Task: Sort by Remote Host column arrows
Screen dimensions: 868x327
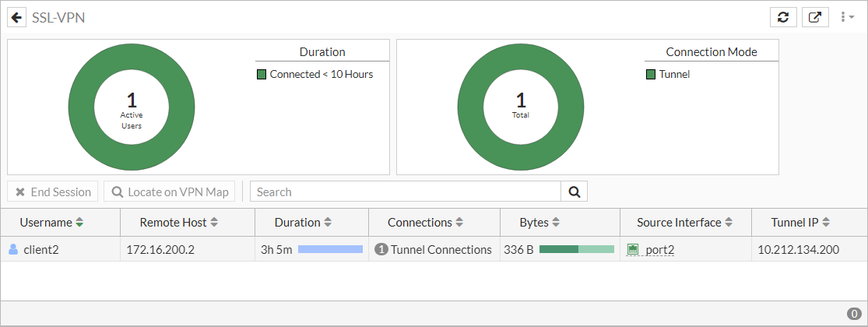Action: tap(214, 223)
